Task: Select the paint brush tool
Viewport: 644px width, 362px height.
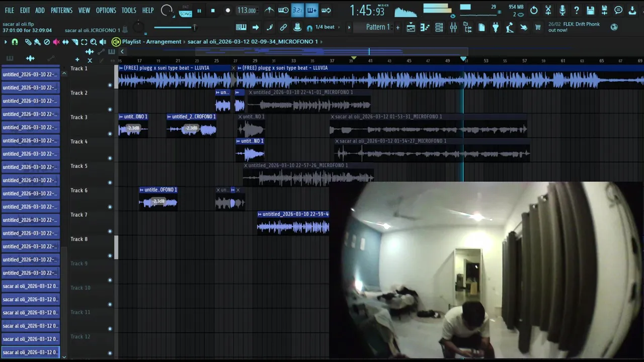Action: (37, 42)
